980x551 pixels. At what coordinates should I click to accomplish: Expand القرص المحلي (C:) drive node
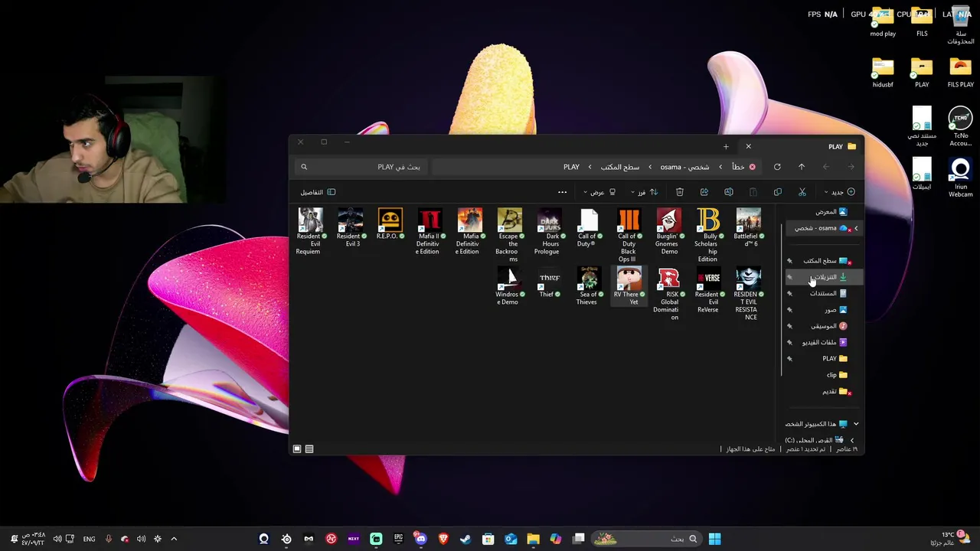tap(851, 440)
